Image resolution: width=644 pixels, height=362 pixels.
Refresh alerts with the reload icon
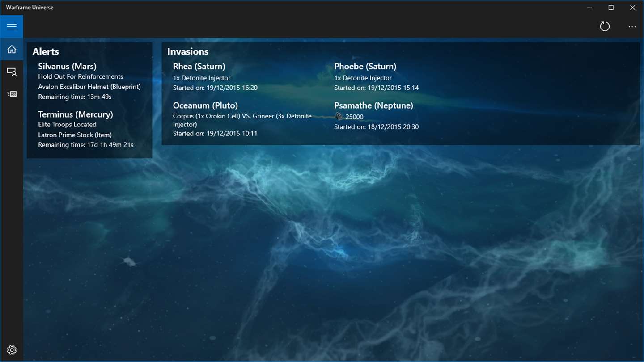605,26
